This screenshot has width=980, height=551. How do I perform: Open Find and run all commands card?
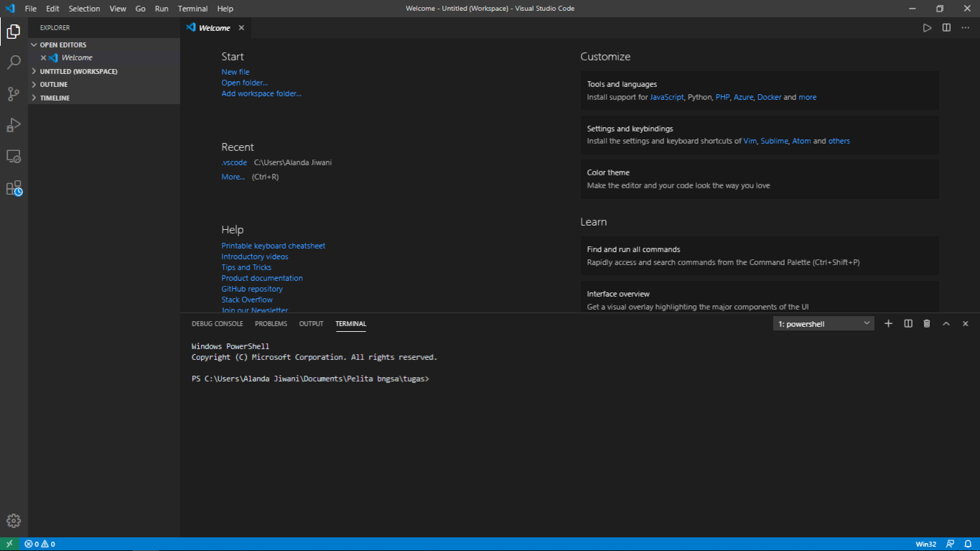(x=760, y=256)
